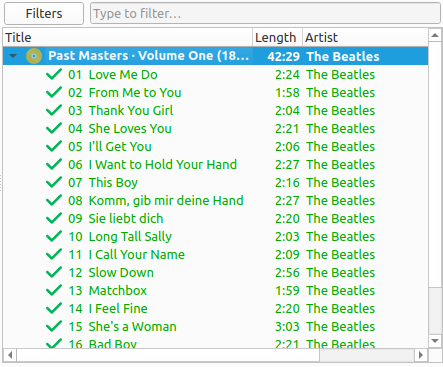Sort by the Artist column header
Image resolution: width=443 pixels, height=367 pixels.
pyautogui.click(x=365, y=37)
